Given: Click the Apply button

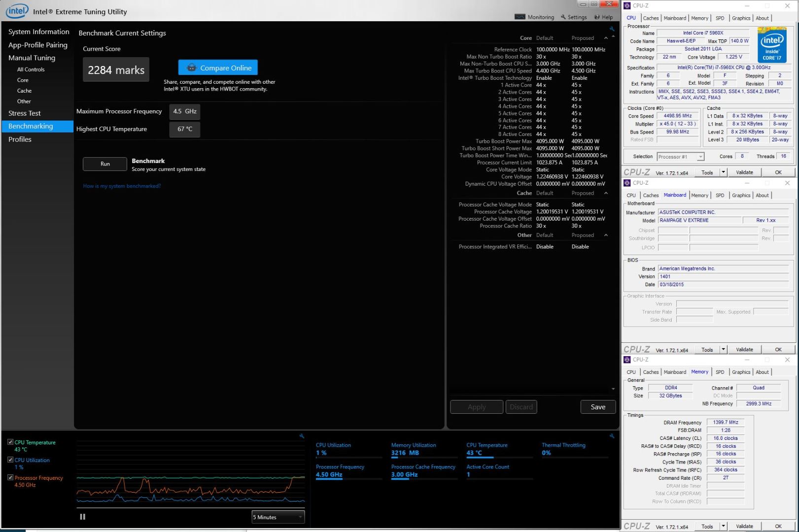Looking at the screenshot, I should click(477, 407).
